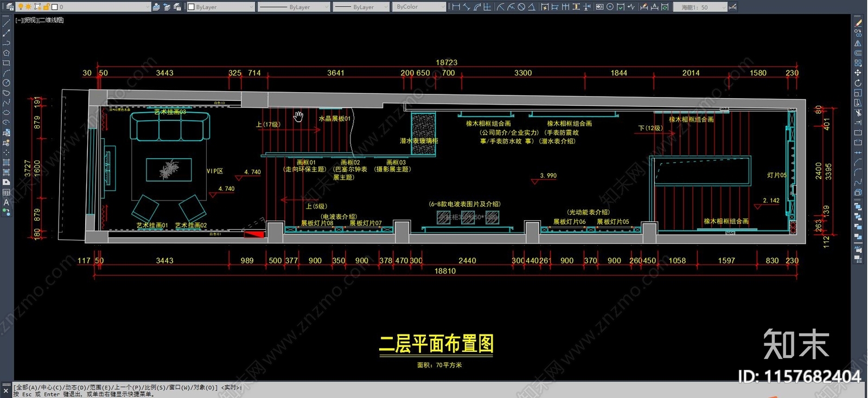Screen dimensions: 868x398
Task: Toggle layer 0 viewport freeze icon
Action: click(x=37, y=7)
